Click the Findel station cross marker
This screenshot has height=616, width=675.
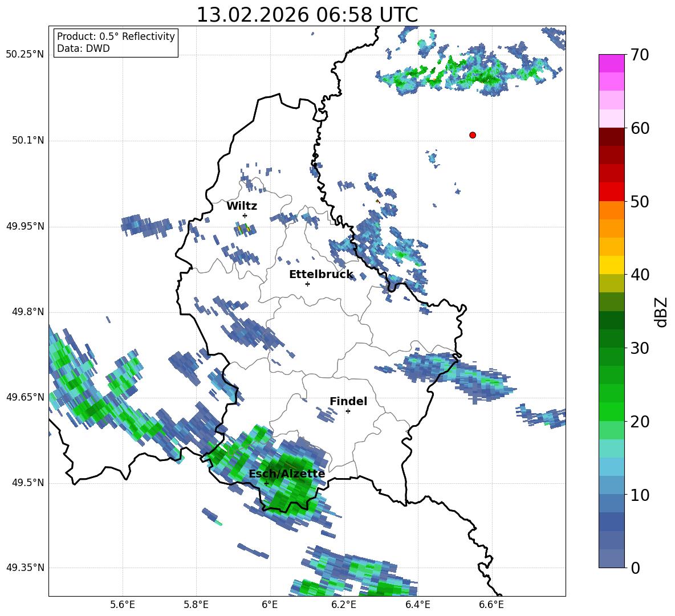348,411
